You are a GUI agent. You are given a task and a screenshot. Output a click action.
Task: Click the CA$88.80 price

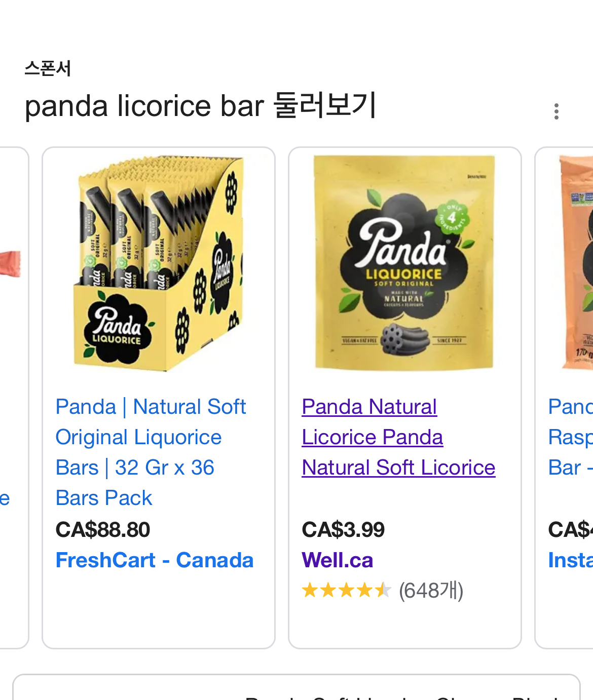click(103, 530)
